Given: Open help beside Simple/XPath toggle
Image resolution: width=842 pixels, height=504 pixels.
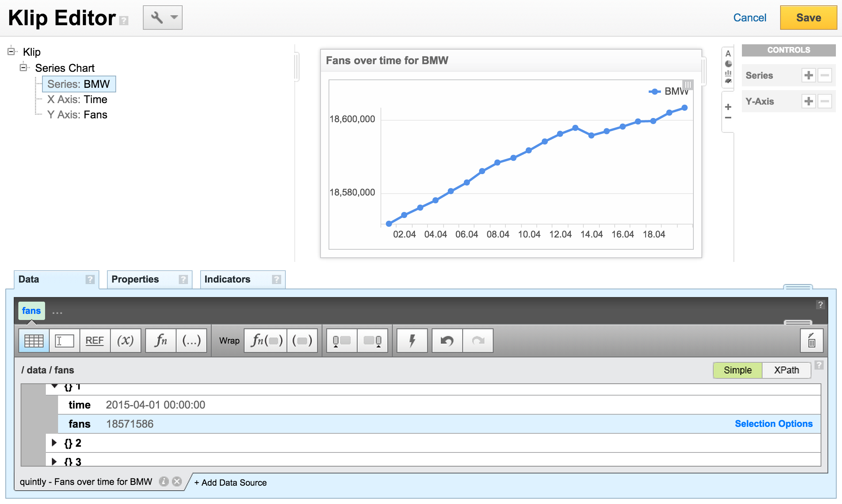Looking at the screenshot, I should pyautogui.click(x=819, y=365).
